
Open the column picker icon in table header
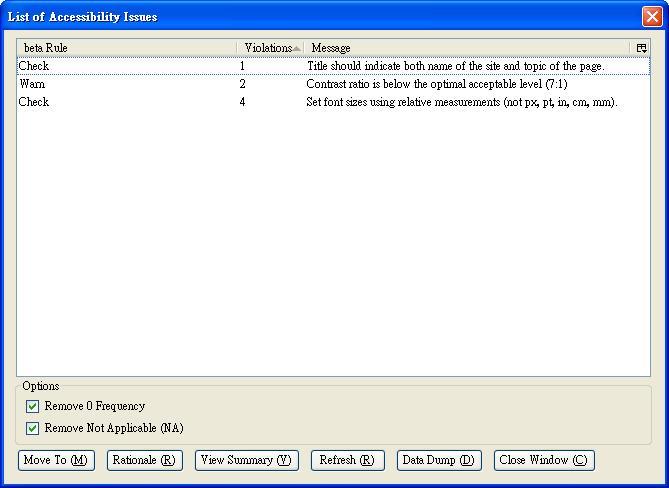[641, 48]
